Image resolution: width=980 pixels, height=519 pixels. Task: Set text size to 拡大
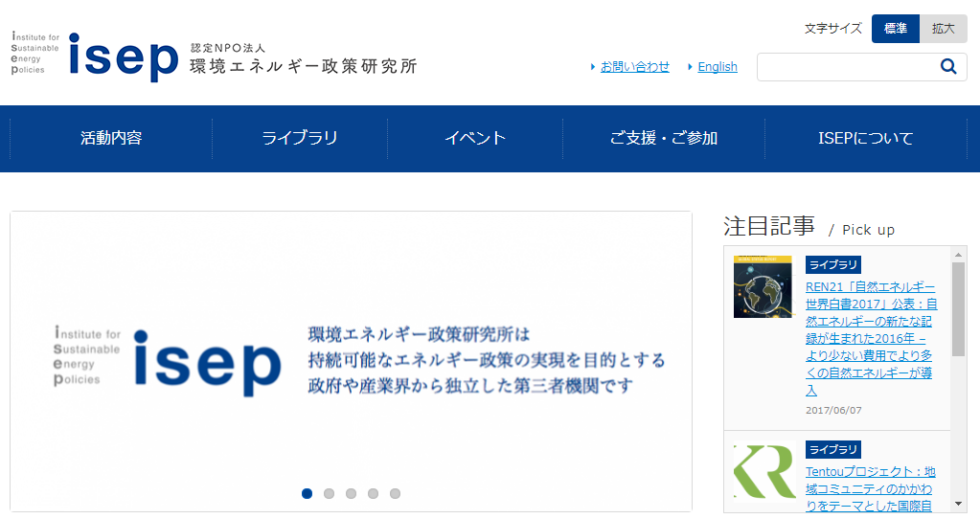pyautogui.click(x=944, y=29)
